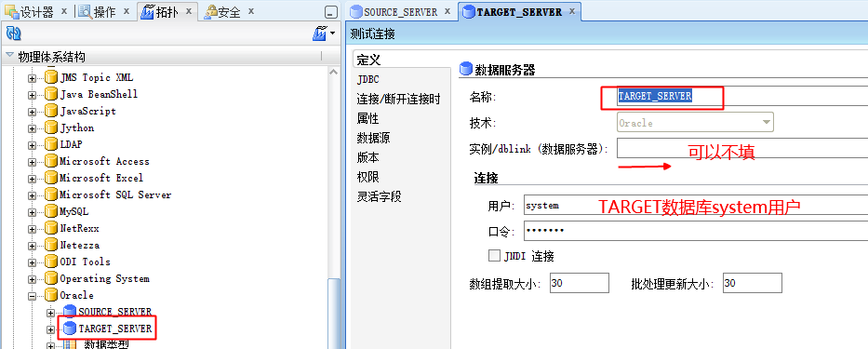Expand the JavaScript technology node
Image resolution: width=868 pixels, height=349 pixels.
(x=32, y=112)
